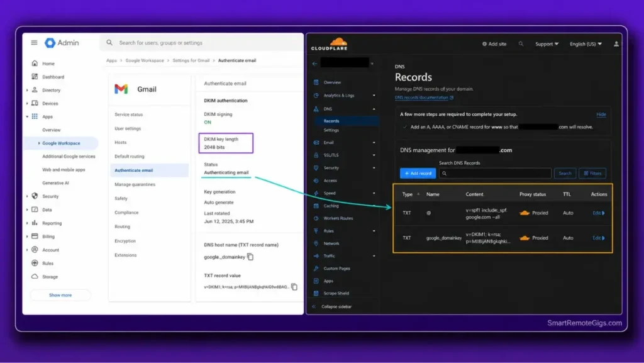
Task: Hide the setup steps notice
Action: click(601, 114)
